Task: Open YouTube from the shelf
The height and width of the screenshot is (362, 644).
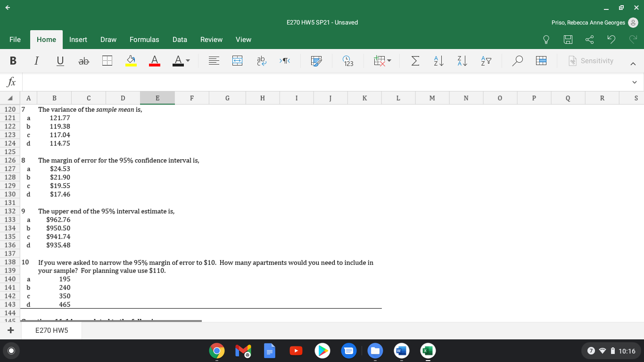Action: (296, 351)
